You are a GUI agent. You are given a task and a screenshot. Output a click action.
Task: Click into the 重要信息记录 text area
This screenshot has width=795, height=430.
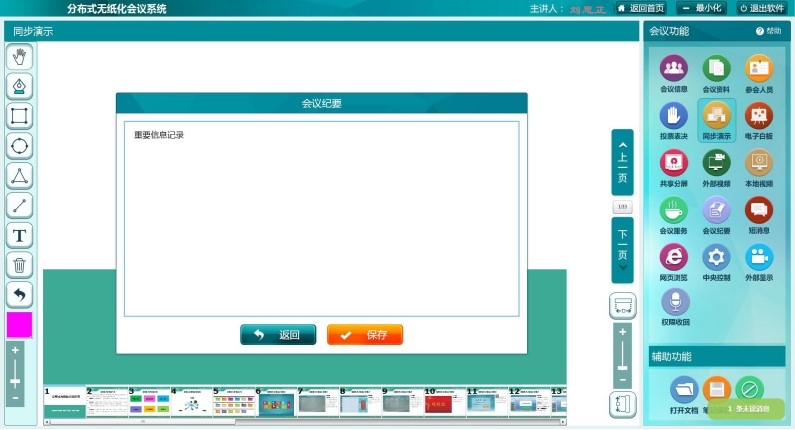(321, 218)
